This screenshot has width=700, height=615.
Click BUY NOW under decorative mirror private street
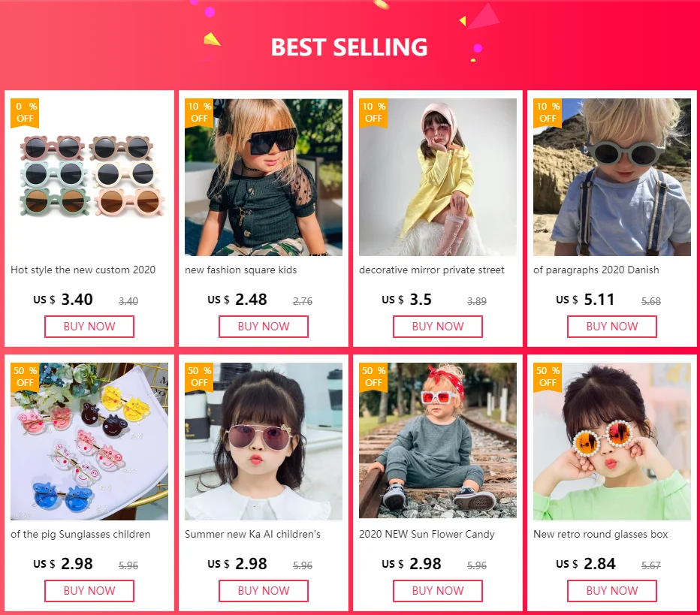click(437, 327)
